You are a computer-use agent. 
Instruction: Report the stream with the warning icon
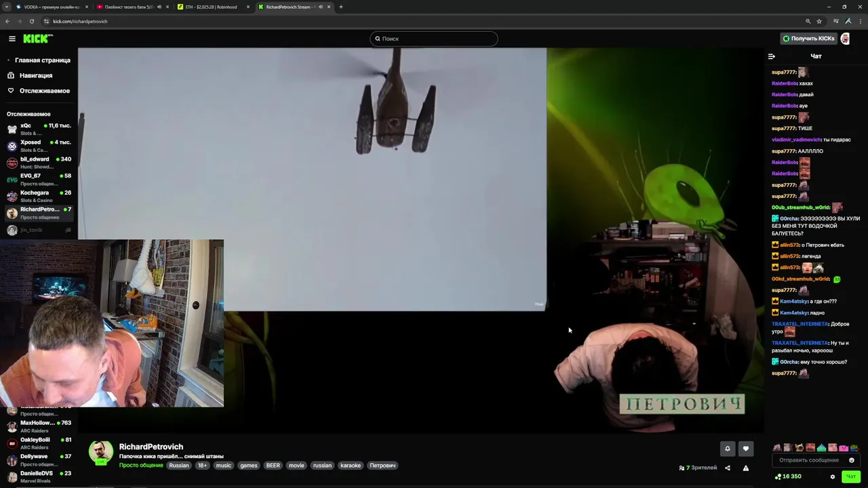[x=746, y=468]
